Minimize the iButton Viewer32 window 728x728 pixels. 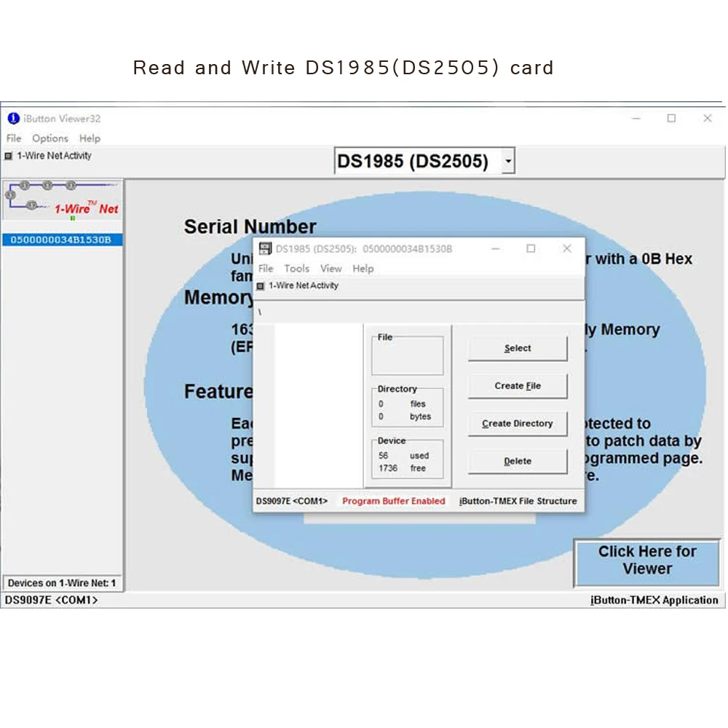pos(636,119)
